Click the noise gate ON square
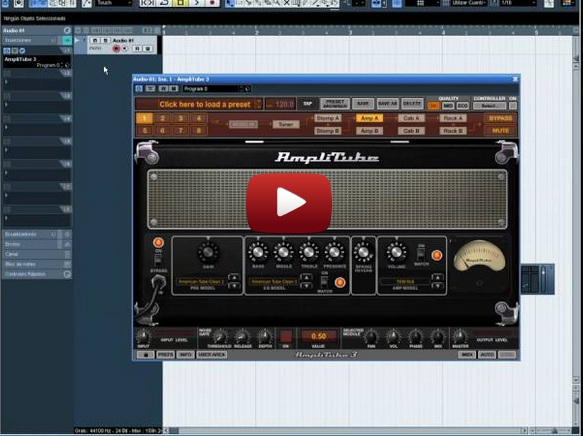 (x=286, y=336)
